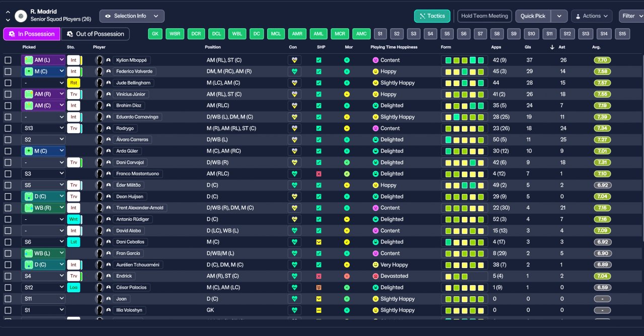This screenshot has height=336, width=644.
Task: Click Éder Militão's condition heart icon
Action: coord(295,185)
